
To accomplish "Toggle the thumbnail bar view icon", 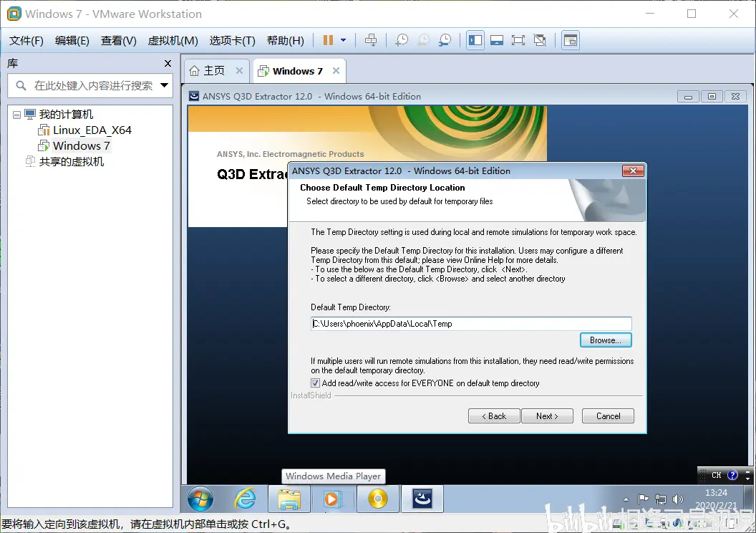I will (497, 41).
